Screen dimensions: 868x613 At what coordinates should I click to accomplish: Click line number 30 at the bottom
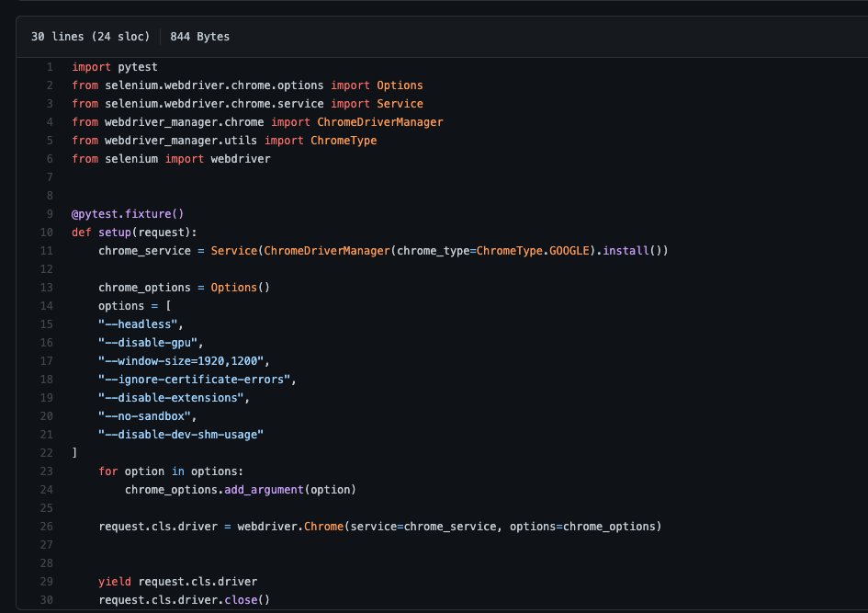click(46, 599)
